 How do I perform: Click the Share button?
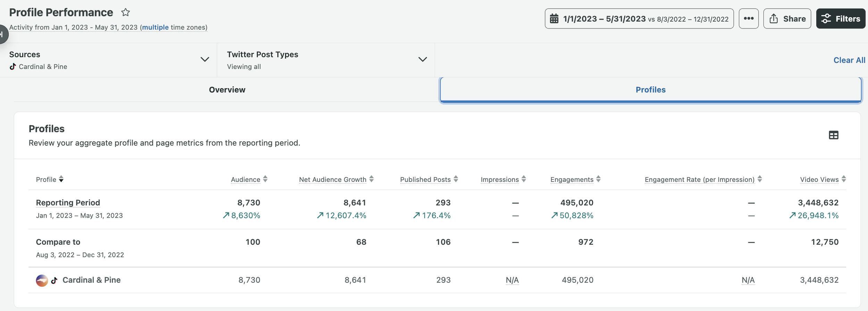(787, 19)
